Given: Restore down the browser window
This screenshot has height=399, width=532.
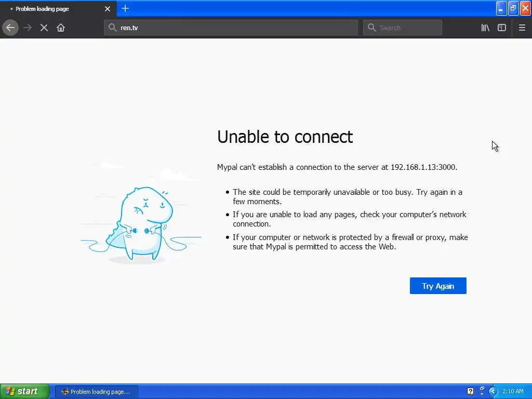Looking at the screenshot, I should pyautogui.click(x=513, y=8).
